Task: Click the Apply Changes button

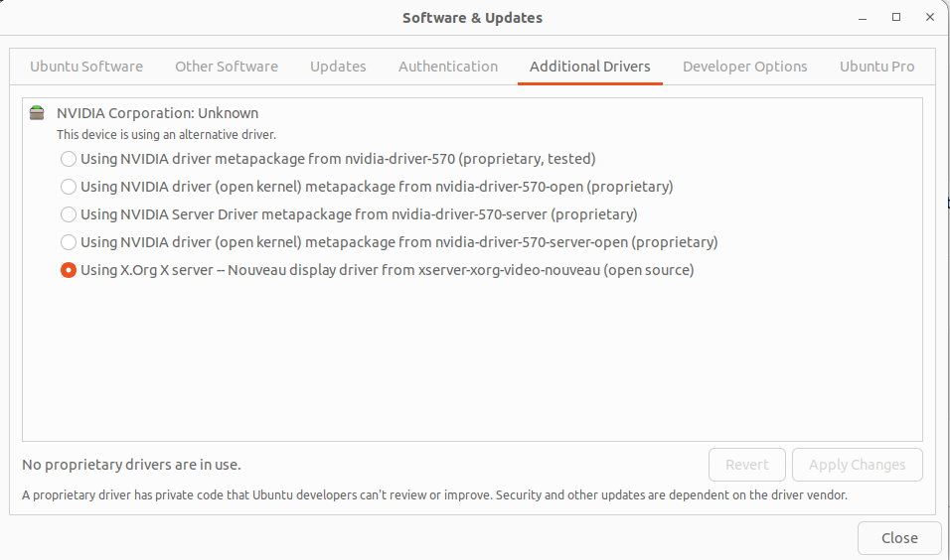Action: 858,465
